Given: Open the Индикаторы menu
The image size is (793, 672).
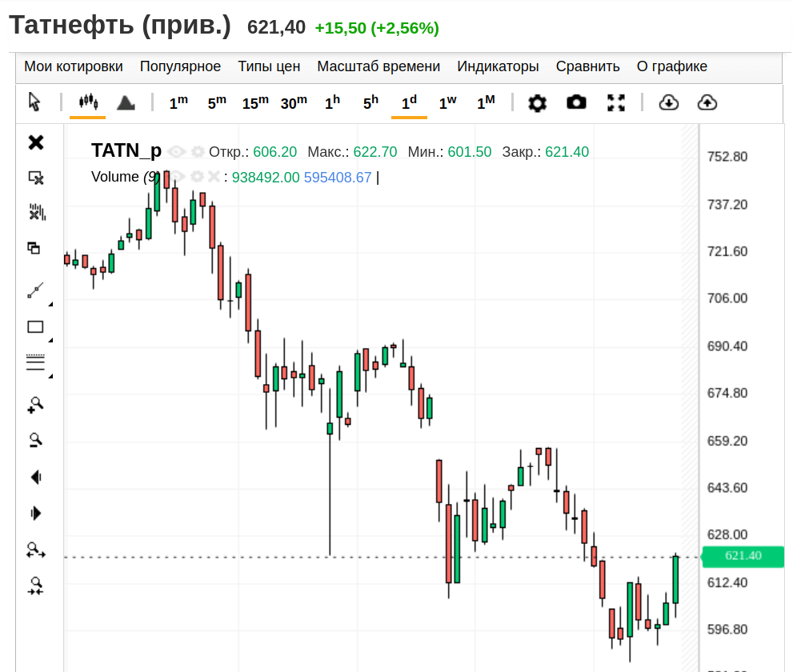Looking at the screenshot, I should point(499,66).
